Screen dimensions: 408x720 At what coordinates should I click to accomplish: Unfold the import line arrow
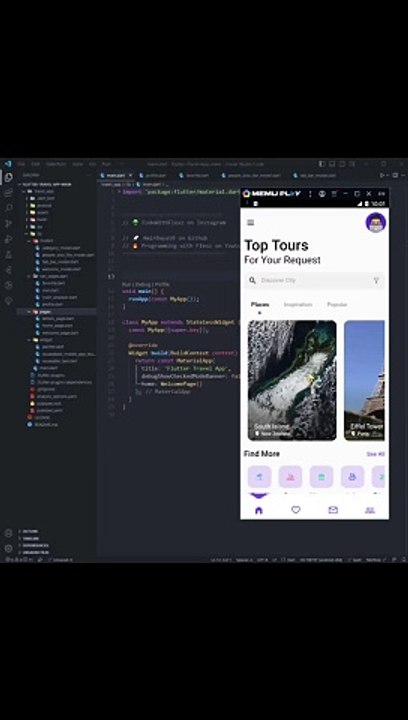(x=119, y=192)
